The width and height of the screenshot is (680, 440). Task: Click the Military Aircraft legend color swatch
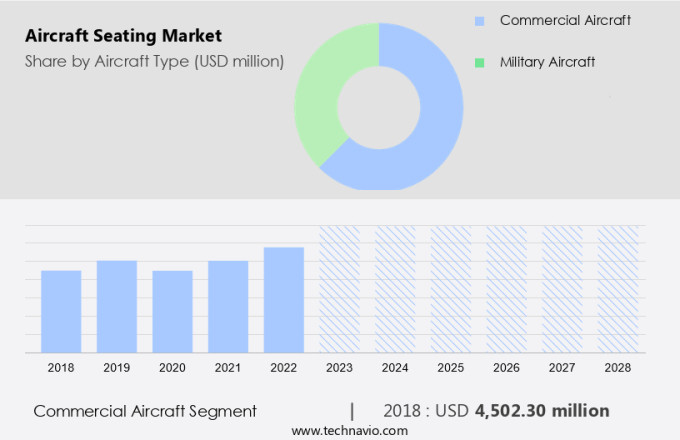(479, 62)
